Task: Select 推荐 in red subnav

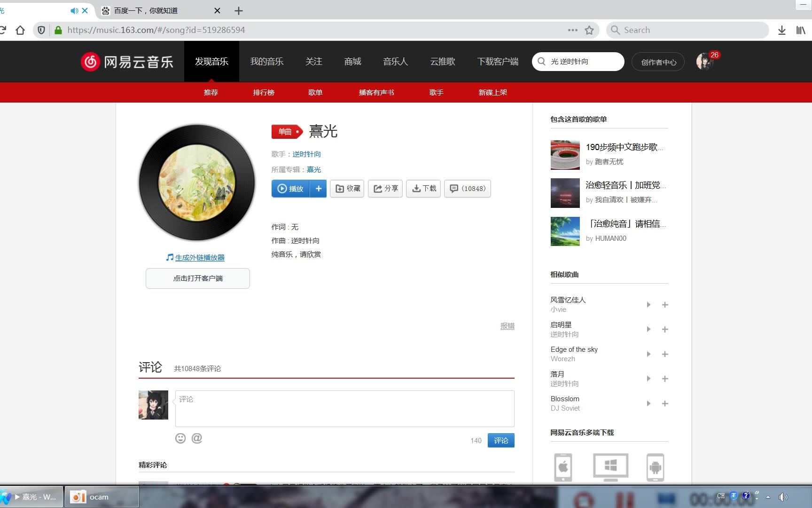Action: [x=211, y=93]
